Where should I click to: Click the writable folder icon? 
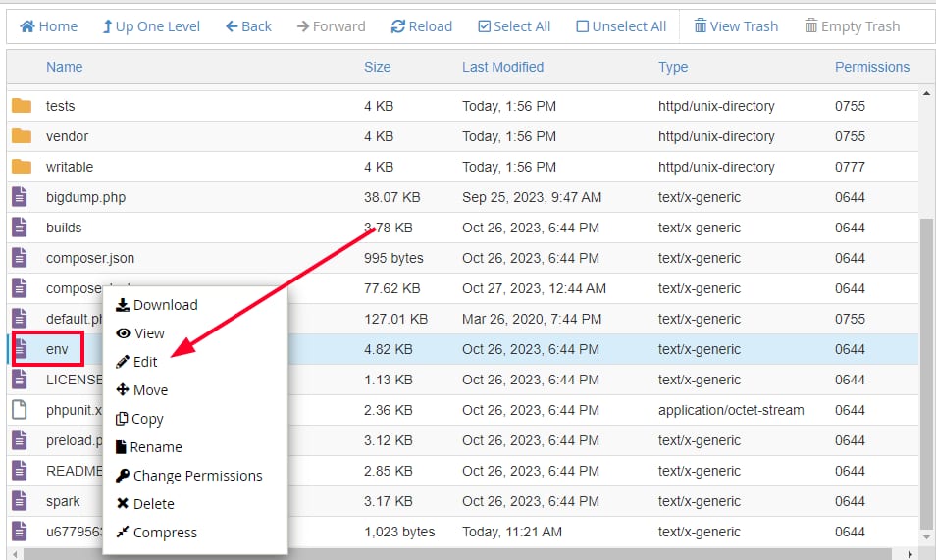(x=22, y=167)
